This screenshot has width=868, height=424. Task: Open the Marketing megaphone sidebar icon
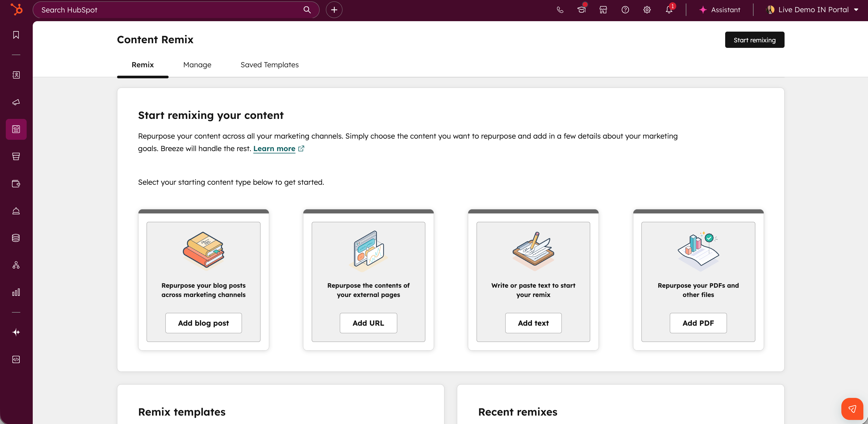click(x=16, y=102)
